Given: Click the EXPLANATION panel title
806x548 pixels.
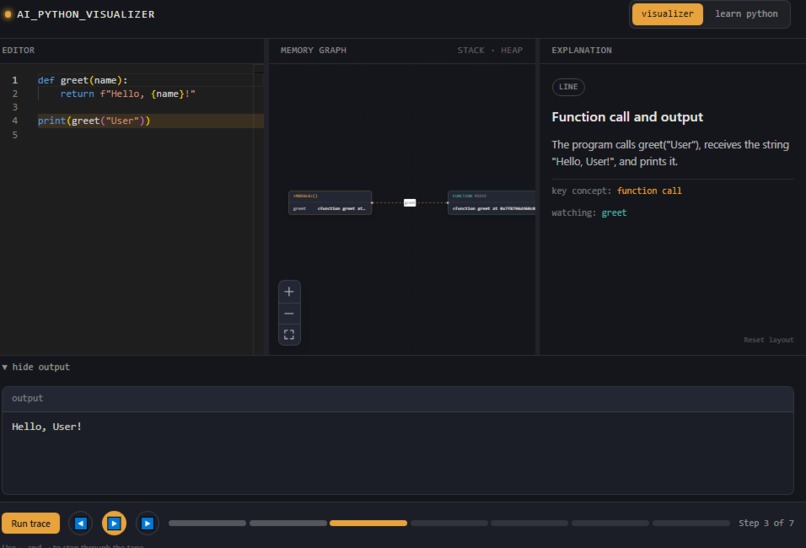Looking at the screenshot, I should coord(581,50).
